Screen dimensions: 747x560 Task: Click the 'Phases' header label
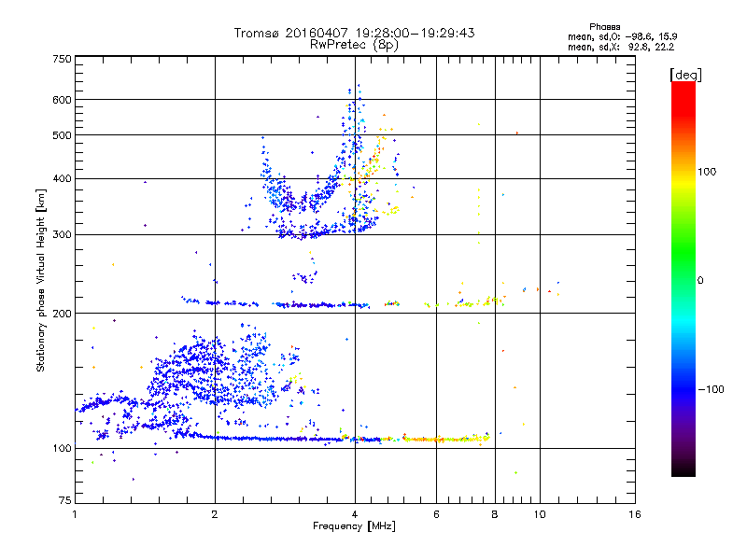(604, 27)
